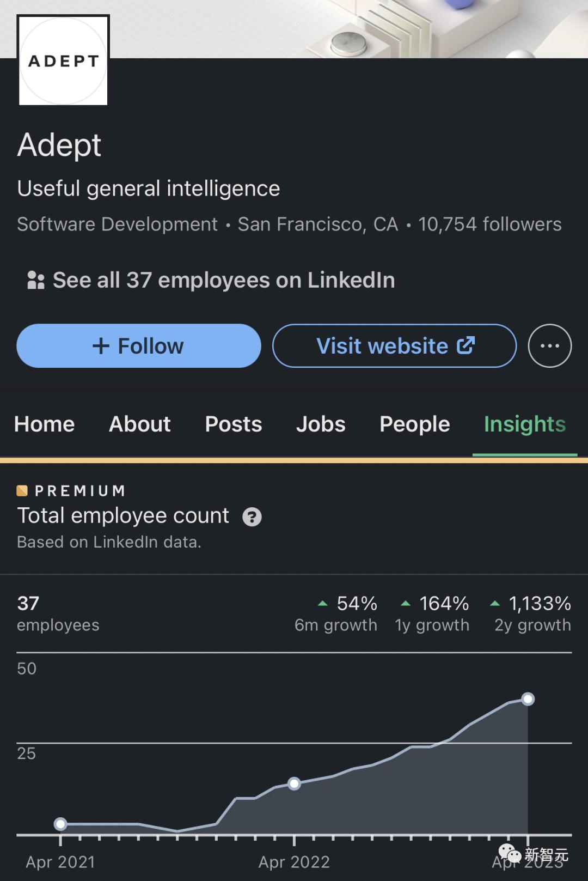Click the employees people icon
588x881 pixels.
[x=35, y=280]
